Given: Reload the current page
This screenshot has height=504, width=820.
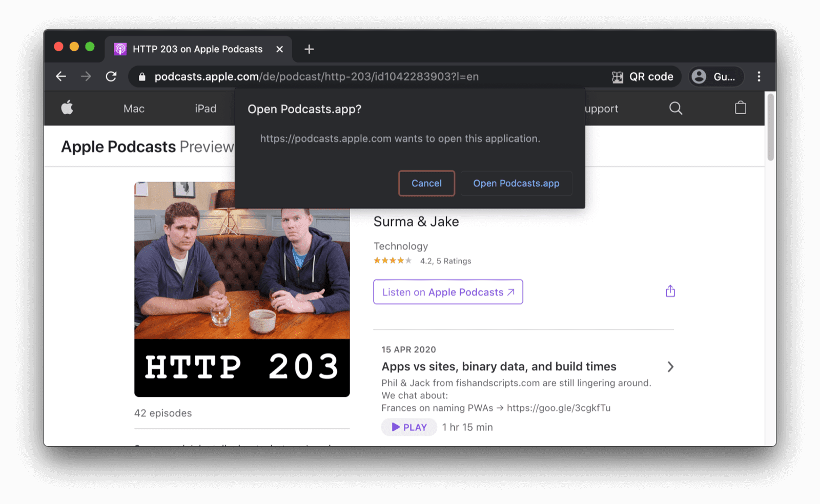Looking at the screenshot, I should point(111,76).
